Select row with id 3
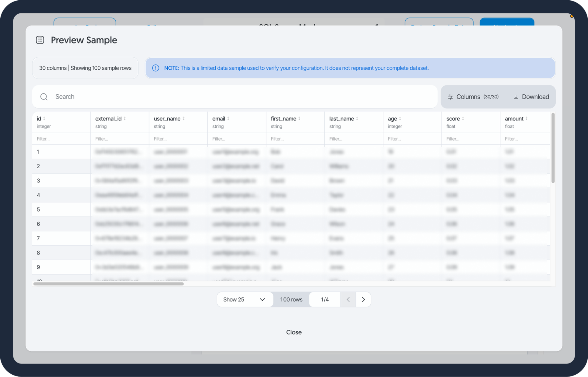This screenshot has width=588, height=377. (x=291, y=180)
